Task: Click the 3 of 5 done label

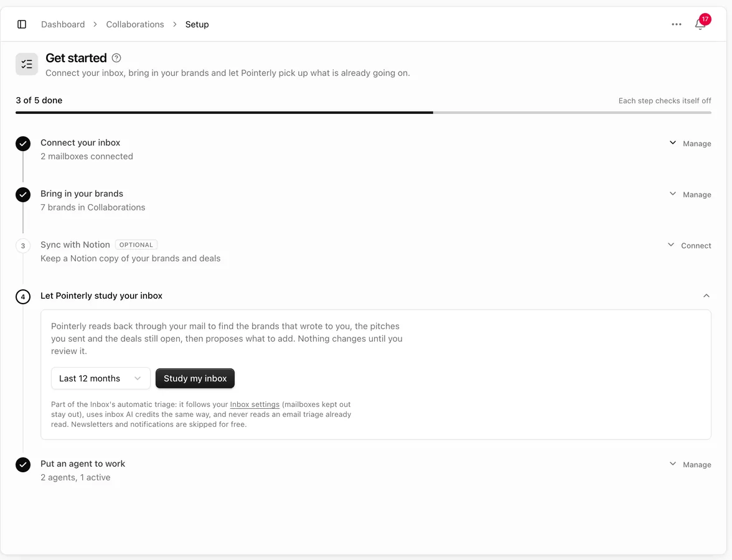Action: (x=39, y=100)
